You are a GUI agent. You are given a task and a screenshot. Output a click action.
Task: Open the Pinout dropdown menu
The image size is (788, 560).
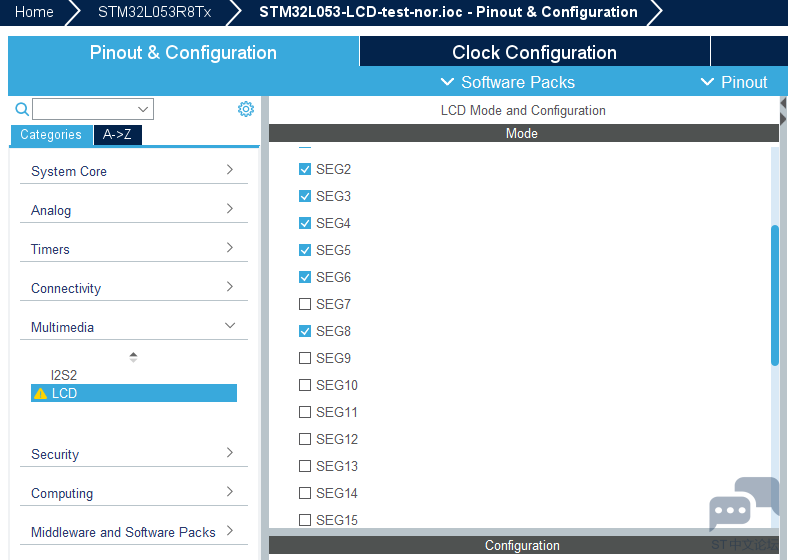coord(734,82)
